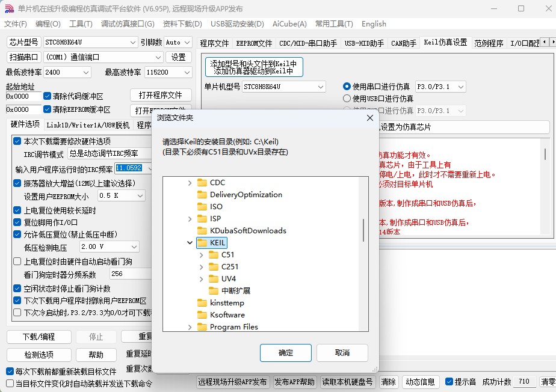Click the 读取本机硬盘号 button
Image resolution: width=556 pixels, height=392 pixels.
coord(348,382)
